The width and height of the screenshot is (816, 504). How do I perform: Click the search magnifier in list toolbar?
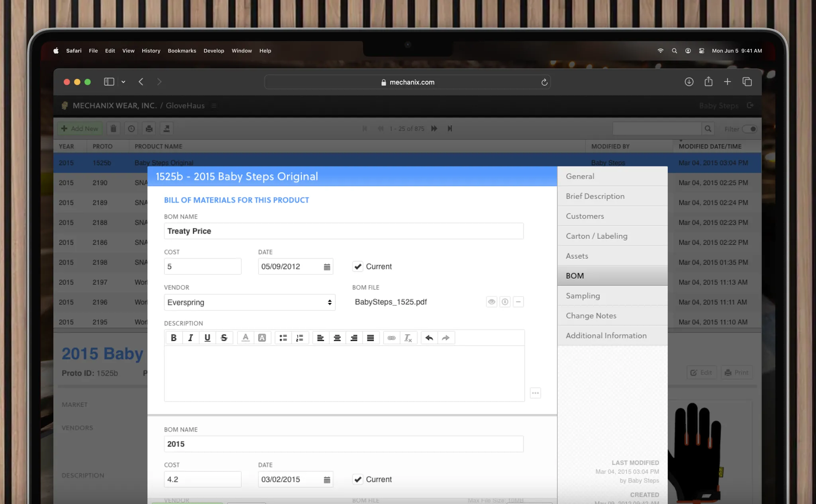(708, 129)
